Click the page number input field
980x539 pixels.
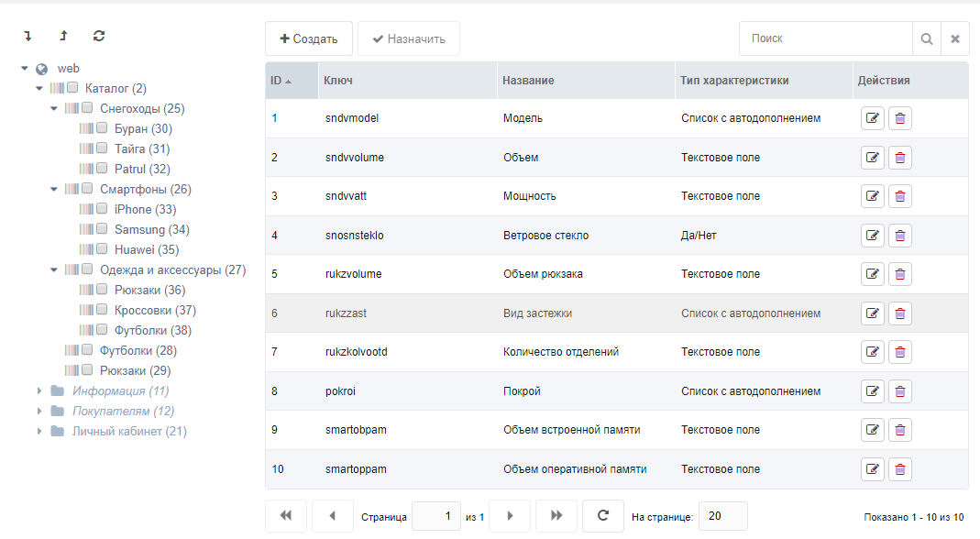coord(436,516)
